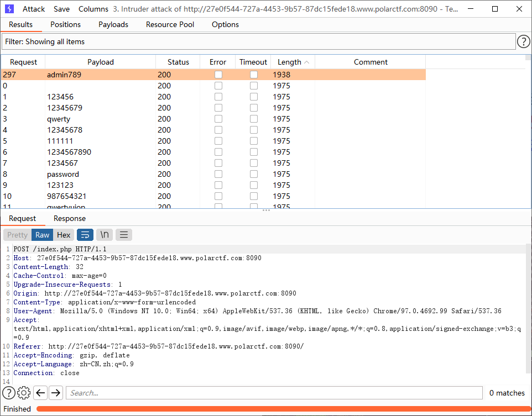Minimize the Intruder attack window
This screenshot has height=416, width=532.
coord(471,9)
